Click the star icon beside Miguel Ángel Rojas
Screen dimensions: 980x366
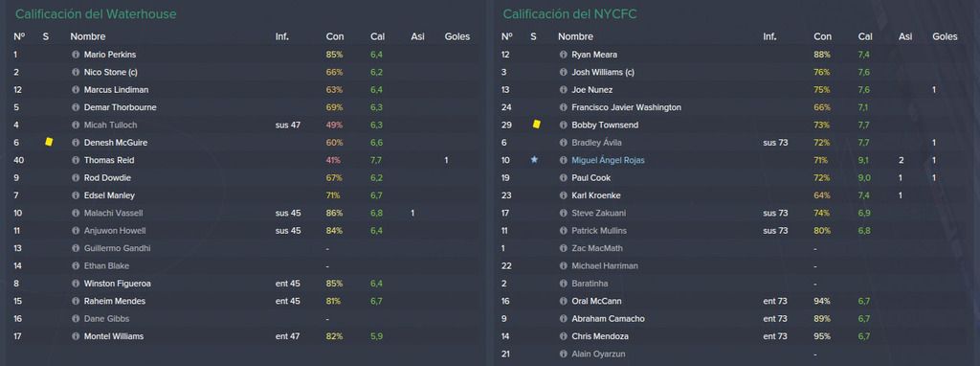[534, 160]
